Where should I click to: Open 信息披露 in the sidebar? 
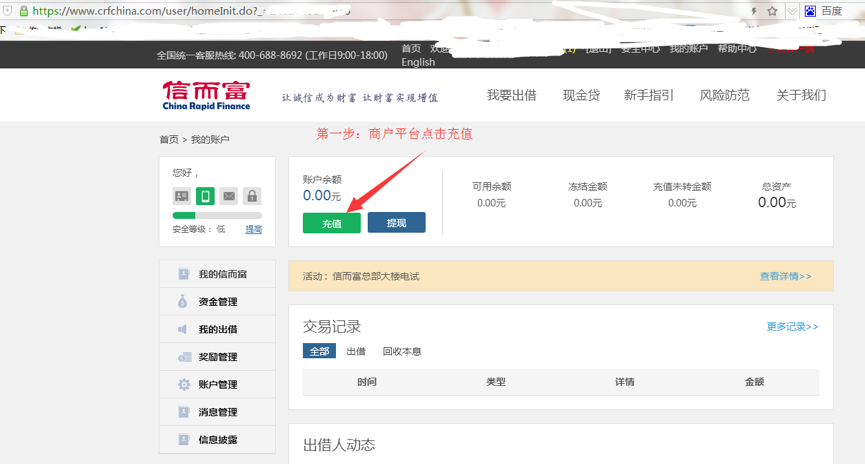(x=217, y=440)
